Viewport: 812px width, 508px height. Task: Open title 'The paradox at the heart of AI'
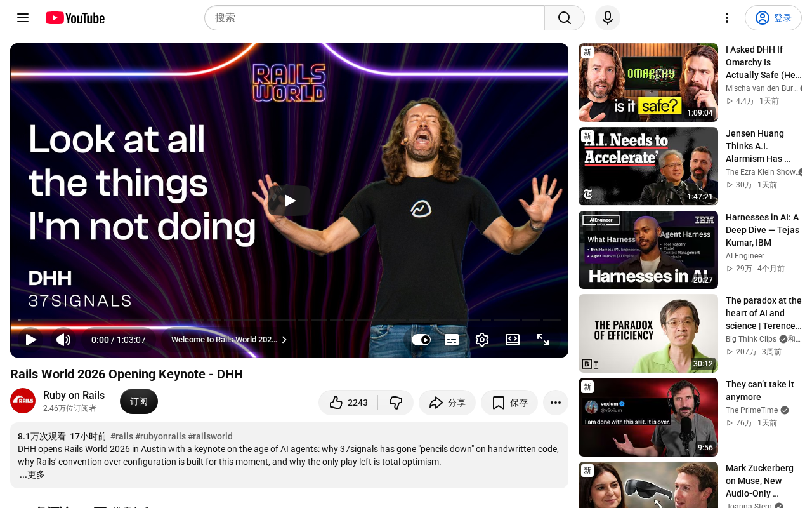coord(764,313)
